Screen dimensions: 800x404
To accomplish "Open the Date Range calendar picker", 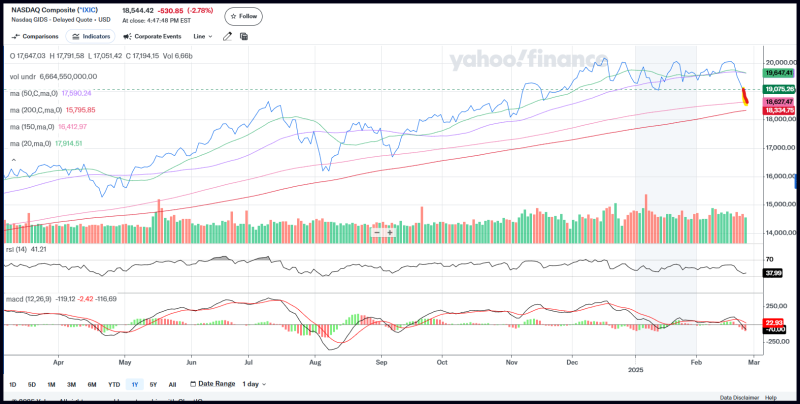I will click(x=212, y=384).
